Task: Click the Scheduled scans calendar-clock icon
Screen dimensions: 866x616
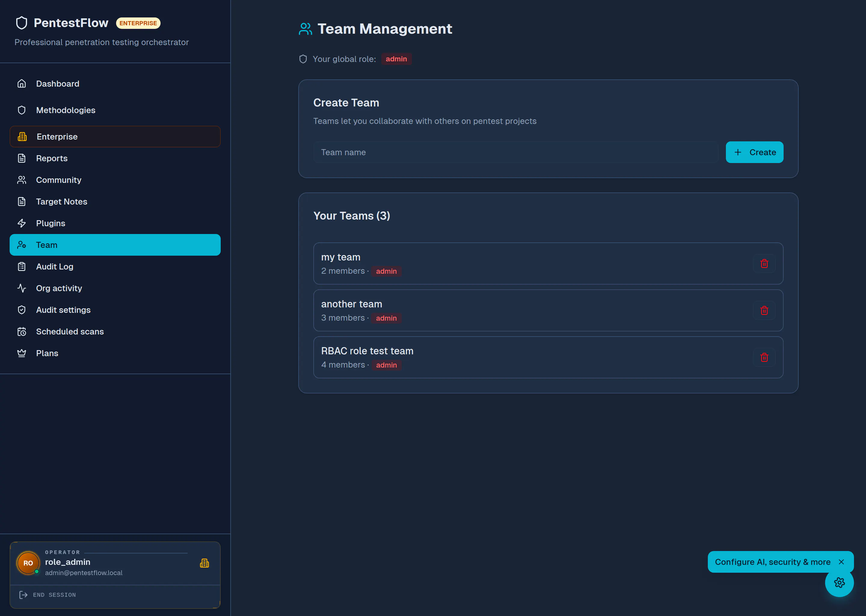Action: click(22, 331)
